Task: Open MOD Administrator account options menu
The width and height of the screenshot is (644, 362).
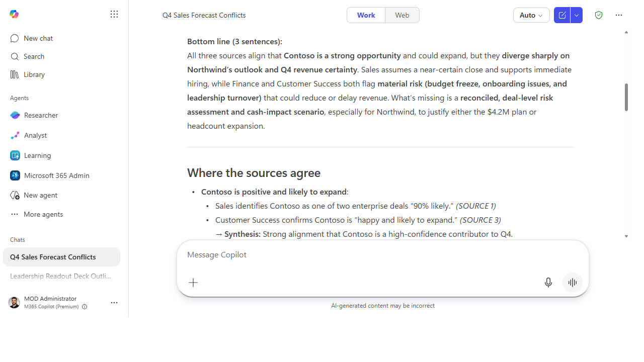Action: tap(114, 303)
